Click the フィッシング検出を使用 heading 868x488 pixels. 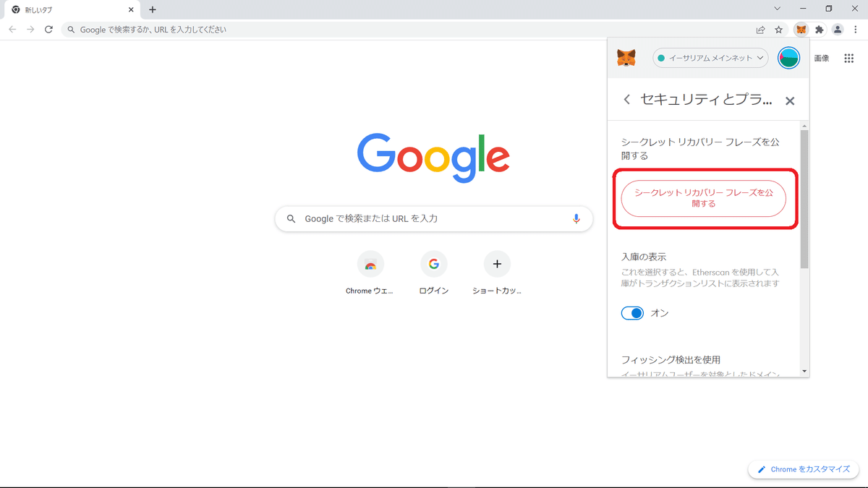671,359
